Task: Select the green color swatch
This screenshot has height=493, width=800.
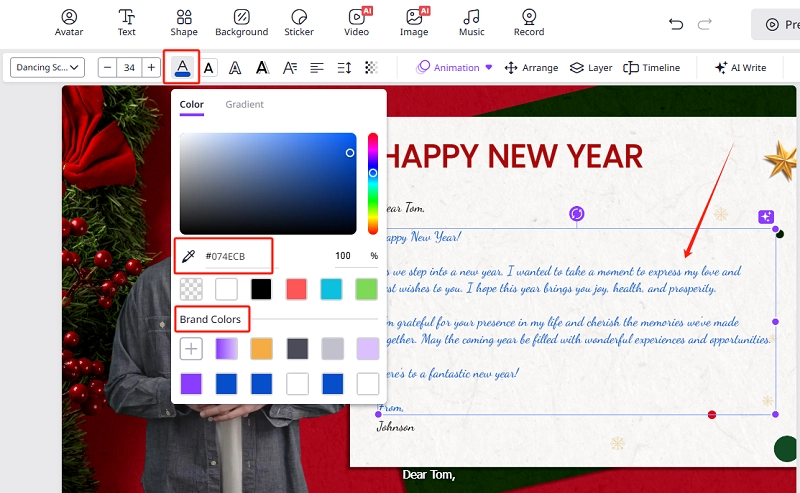Action: (x=366, y=289)
